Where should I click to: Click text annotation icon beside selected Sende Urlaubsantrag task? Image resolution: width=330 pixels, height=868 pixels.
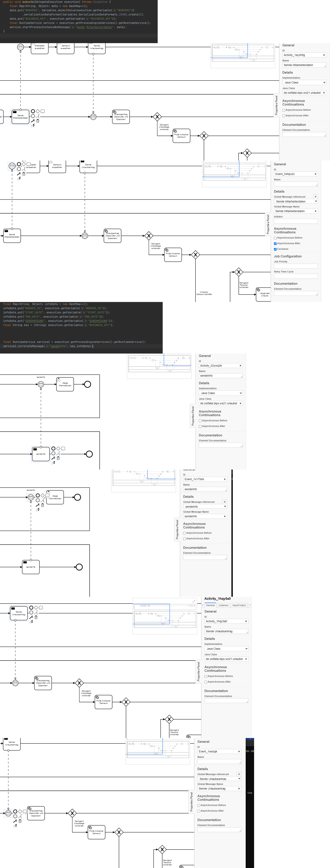(36, 612)
